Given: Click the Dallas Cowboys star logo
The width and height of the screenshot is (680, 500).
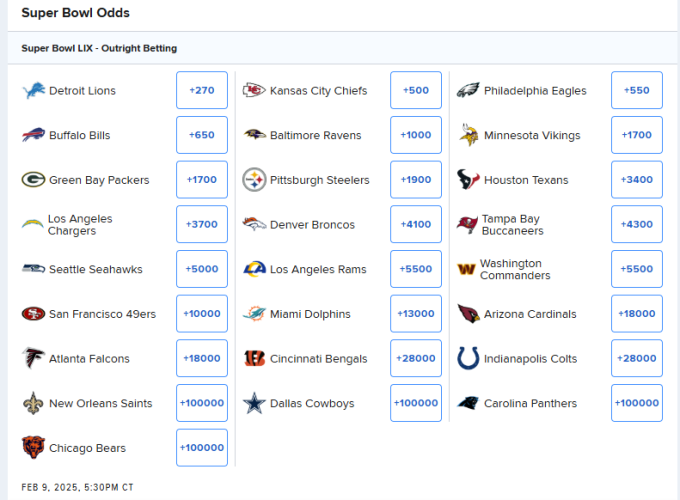Looking at the screenshot, I should [254, 403].
